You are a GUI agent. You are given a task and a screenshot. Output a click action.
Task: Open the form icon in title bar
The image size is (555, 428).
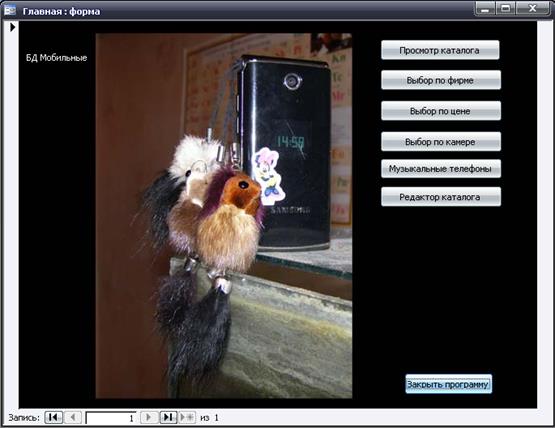[x=10, y=11]
